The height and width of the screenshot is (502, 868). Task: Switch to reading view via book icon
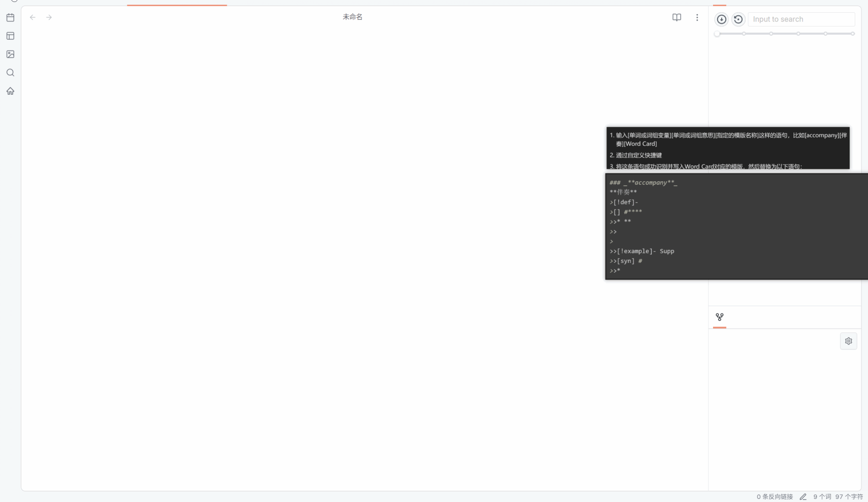(676, 17)
